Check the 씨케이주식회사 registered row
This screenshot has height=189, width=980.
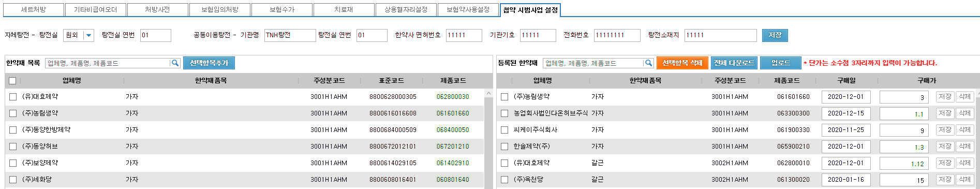click(x=504, y=130)
